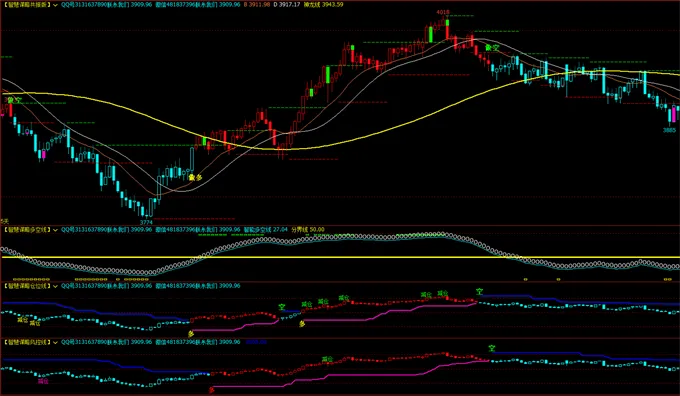Click the 风控线 panel indicator title
Screen dimensions: 680x396
click(26, 343)
